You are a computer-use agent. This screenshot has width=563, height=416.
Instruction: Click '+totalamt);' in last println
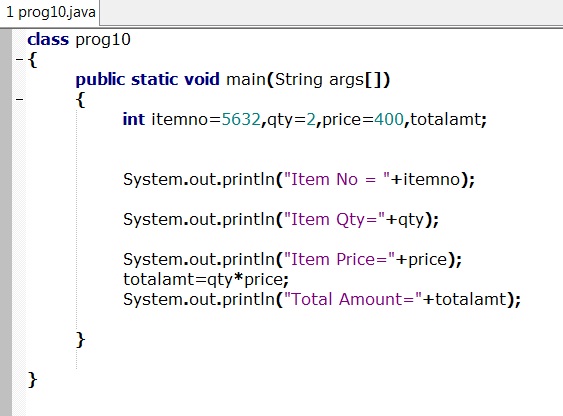coord(472,299)
